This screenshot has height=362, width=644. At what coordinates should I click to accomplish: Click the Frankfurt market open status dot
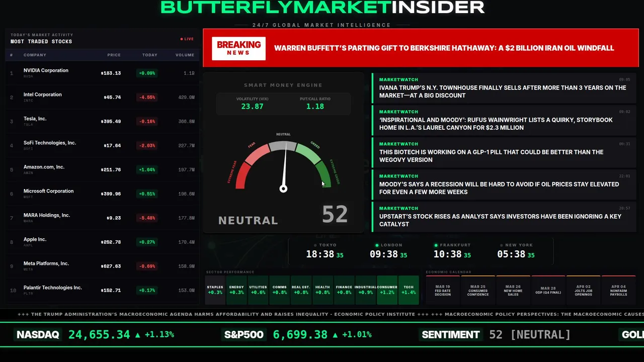point(436,245)
